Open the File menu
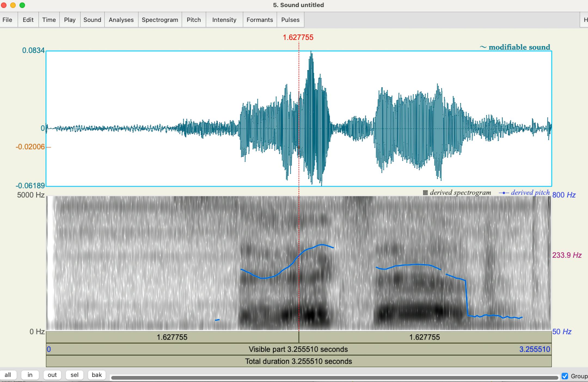This screenshot has height=382, width=588. pos(7,20)
